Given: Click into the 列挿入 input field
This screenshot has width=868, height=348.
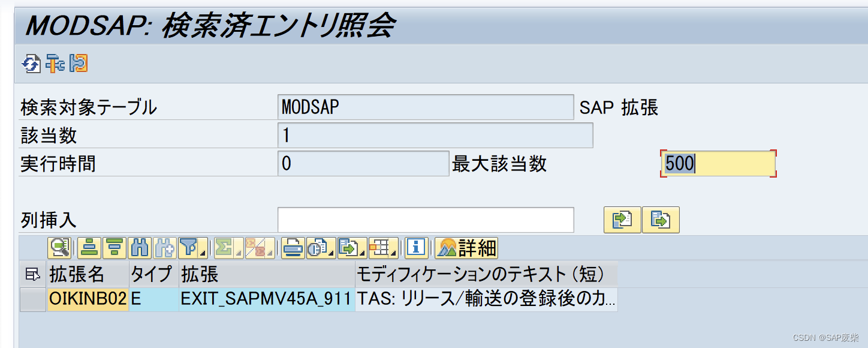Looking at the screenshot, I should 426,220.
